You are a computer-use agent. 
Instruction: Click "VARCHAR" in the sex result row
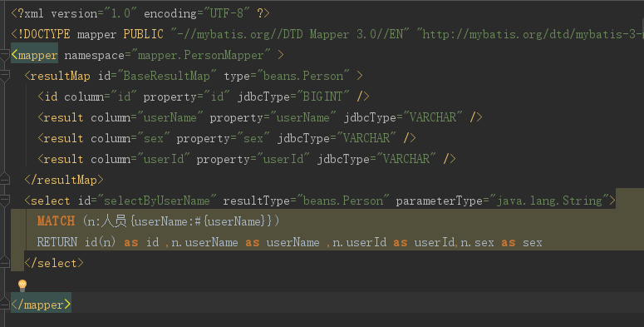(x=366, y=138)
